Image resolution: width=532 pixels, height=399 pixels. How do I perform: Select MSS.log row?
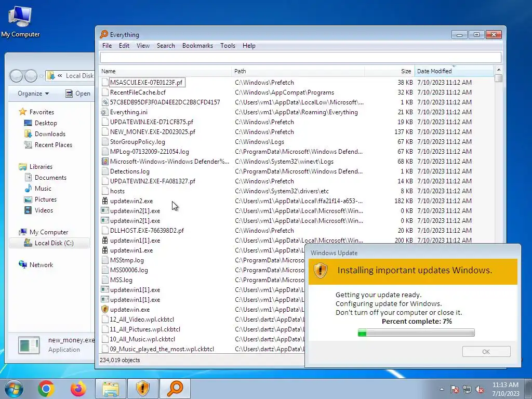coord(202,280)
